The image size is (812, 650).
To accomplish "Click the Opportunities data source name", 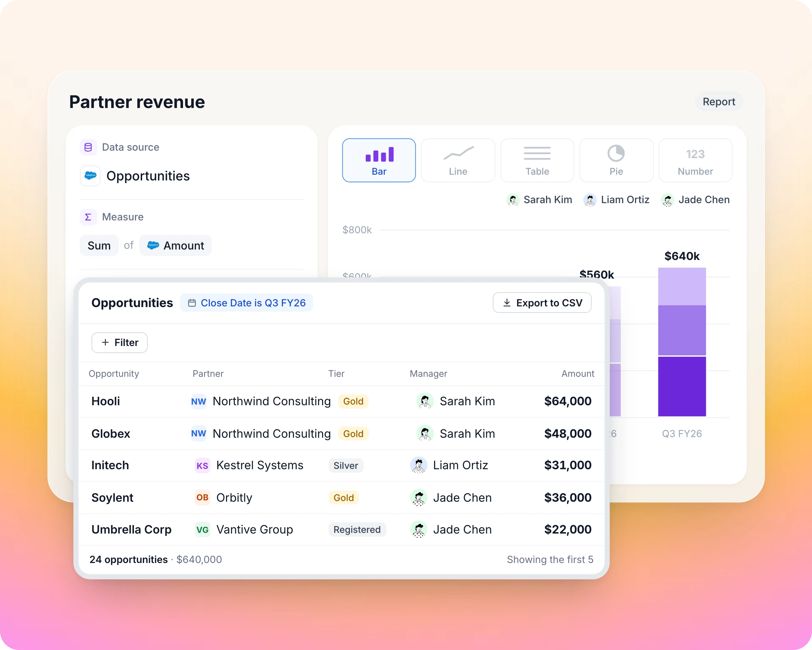I will [148, 176].
